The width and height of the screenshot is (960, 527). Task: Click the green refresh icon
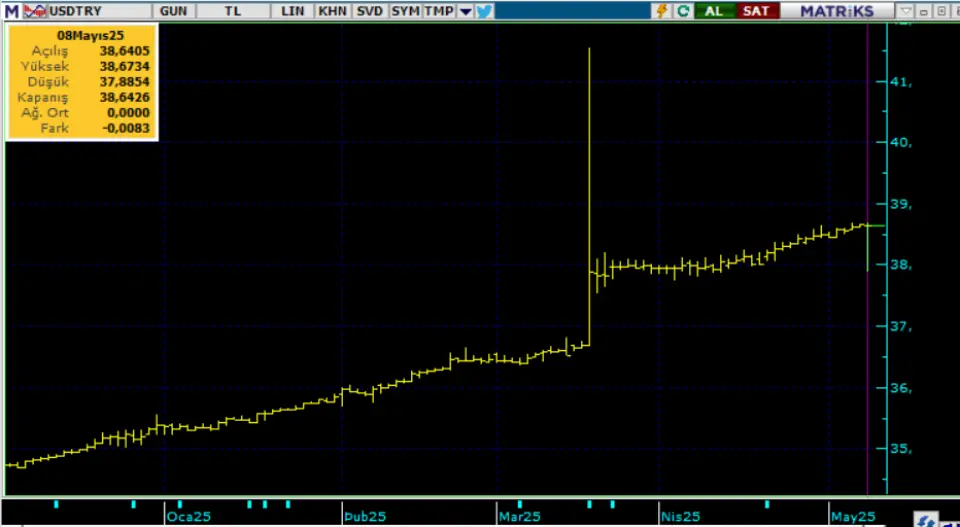(683, 11)
